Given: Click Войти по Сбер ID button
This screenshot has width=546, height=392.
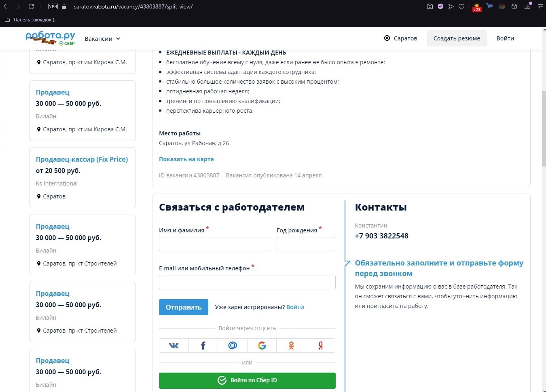Looking at the screenshot, I should (247, 381).
